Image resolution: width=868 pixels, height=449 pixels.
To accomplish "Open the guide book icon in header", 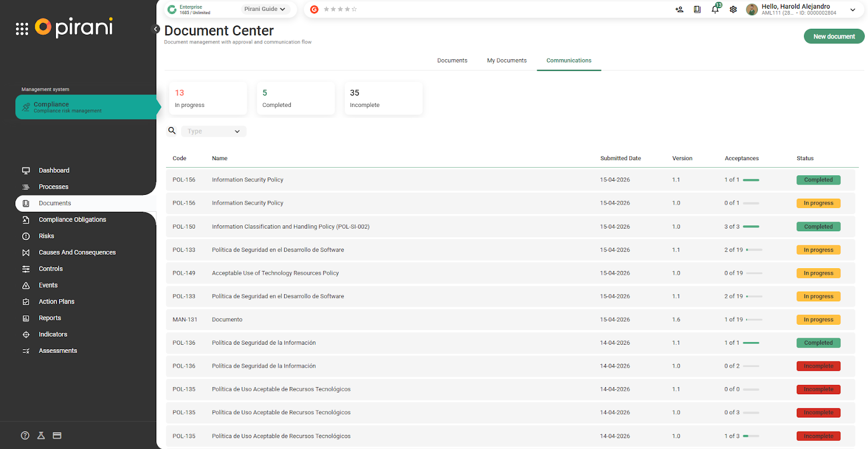I will (x=697, y=9).
